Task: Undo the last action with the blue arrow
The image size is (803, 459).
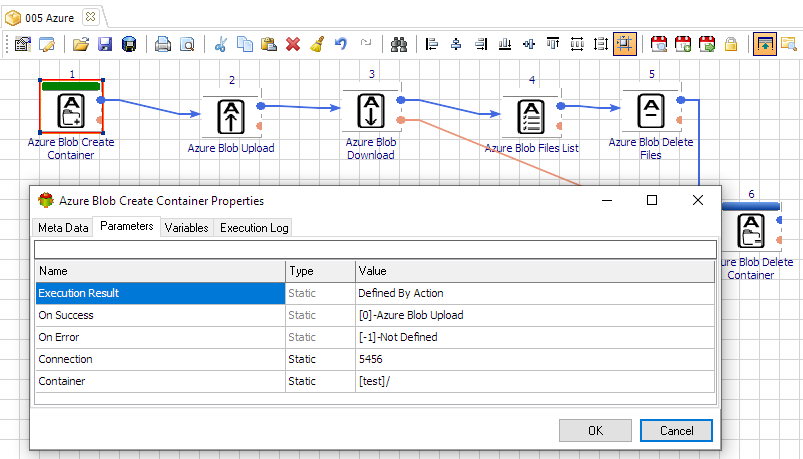Action: [x=341, y=44]
